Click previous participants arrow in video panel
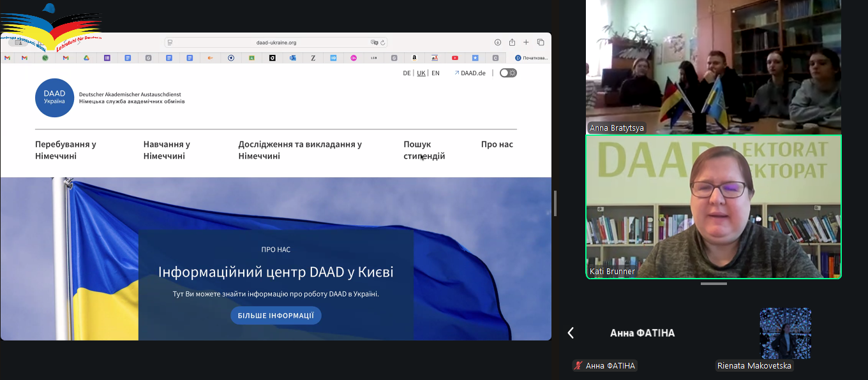Viewport: 868px width, 380px height. point(571,333)
